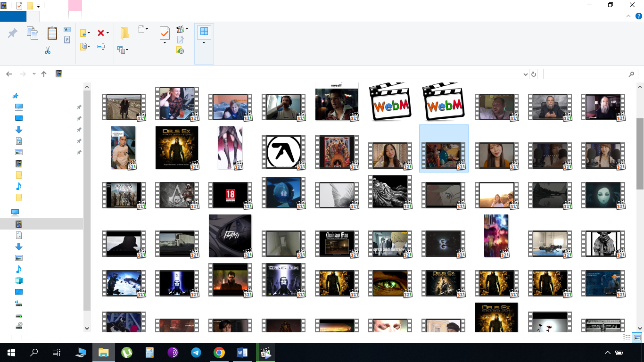Click the Copy icon in the ribbon
The height and width of the screenshot is (362, 644).
coord(32,33)
